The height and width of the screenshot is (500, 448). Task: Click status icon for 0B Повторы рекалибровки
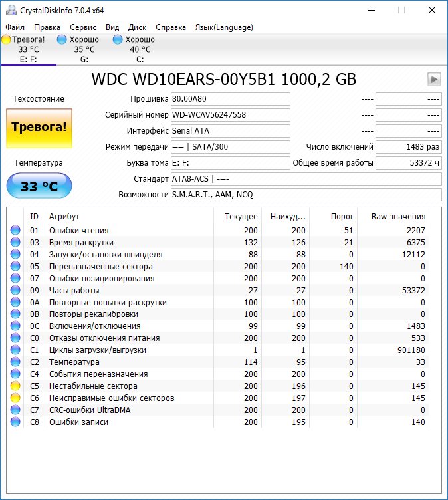click(15, 314)
